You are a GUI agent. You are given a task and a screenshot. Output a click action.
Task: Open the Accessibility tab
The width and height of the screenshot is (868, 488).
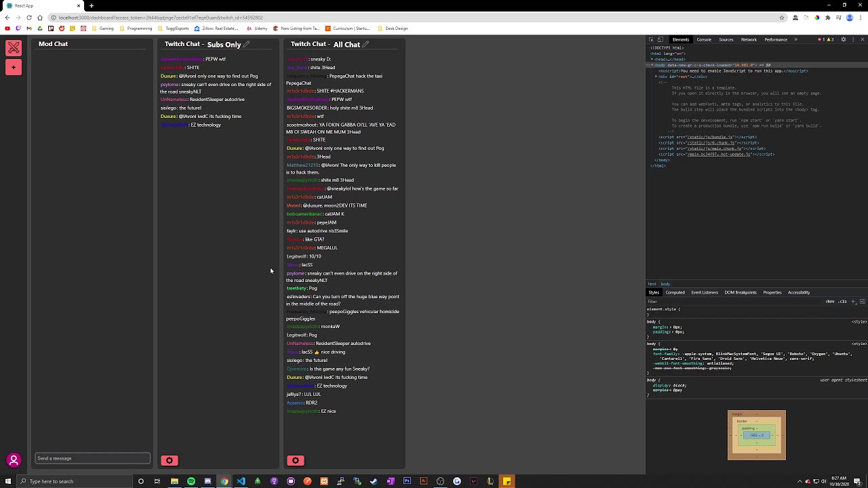pyautogui.click(x=799, y=292)
